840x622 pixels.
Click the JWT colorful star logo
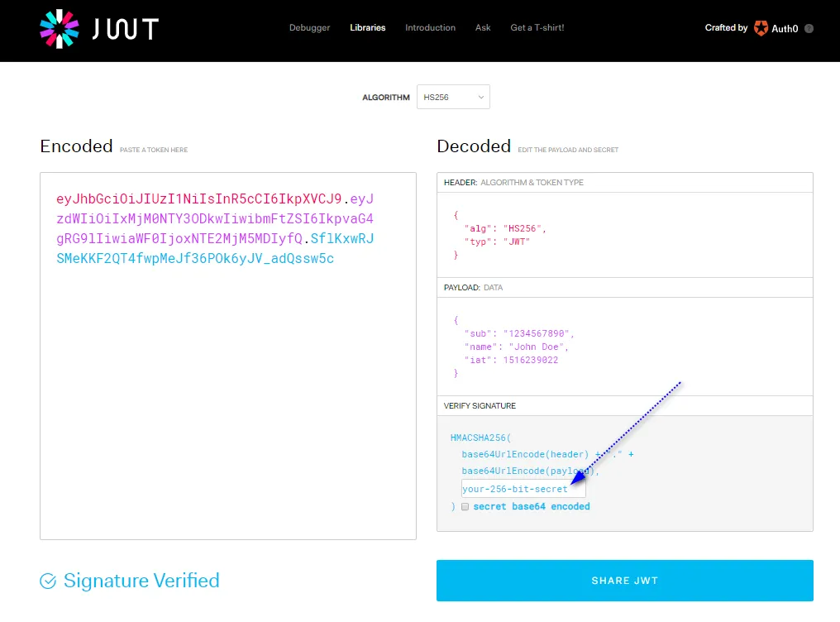coord(60,29)
